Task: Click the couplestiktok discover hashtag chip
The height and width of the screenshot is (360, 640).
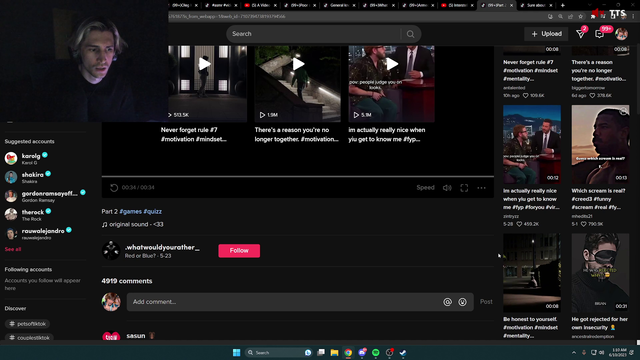Action: [x=29, y=338]
